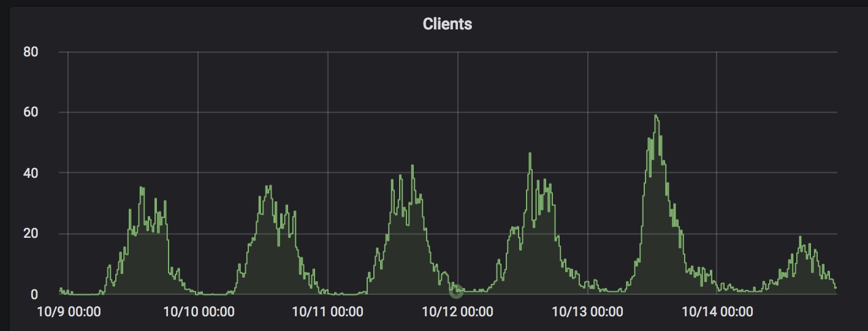
Task: Click the 10/12 00:00 x-axis label
Action: pos(457,312)
